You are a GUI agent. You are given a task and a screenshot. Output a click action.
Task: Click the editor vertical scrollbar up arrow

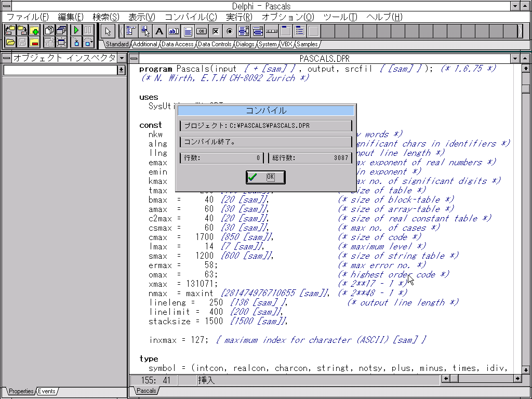(526, 68)
